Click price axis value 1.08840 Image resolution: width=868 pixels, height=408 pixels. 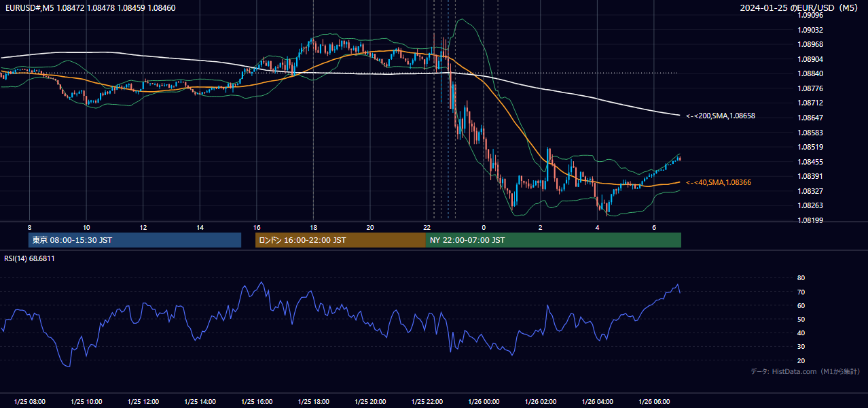click(810, 73)
